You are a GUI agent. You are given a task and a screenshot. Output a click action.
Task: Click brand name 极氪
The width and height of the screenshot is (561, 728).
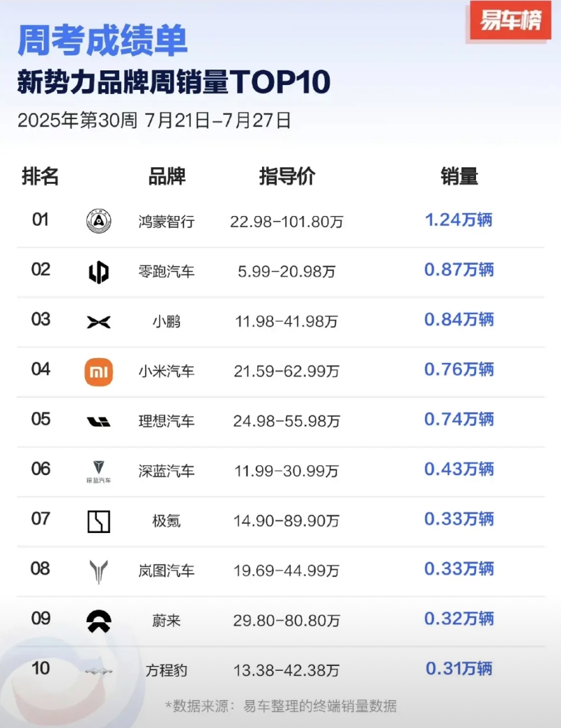click(x=167, y=521)
